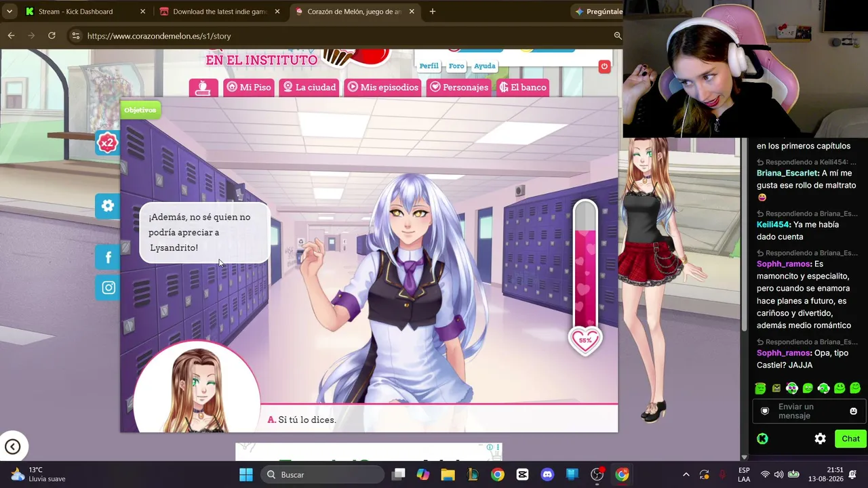Open CapCut from the taskbar
The image size is (868, 488).
tap(522, 474)
